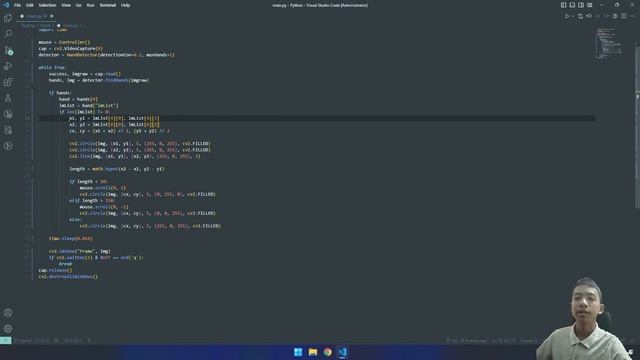Screen dimensions: 640x360
Task: Open the Customize Layout icon
Action: pos(590,5)
